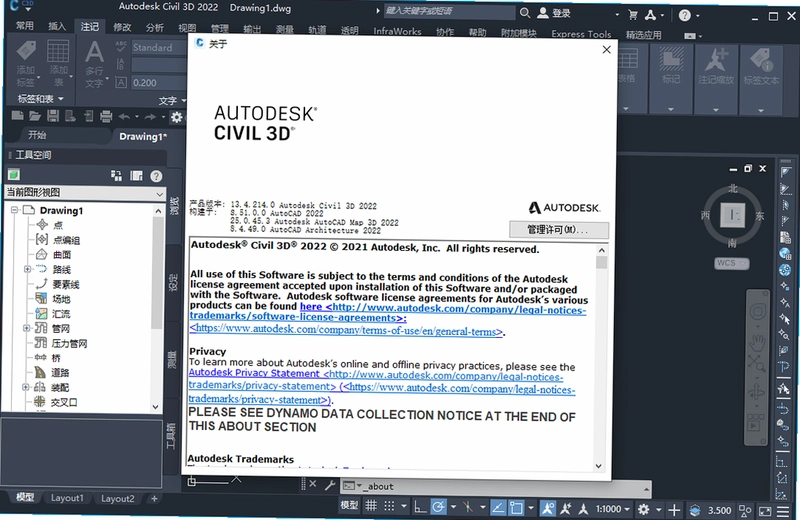Switch to the 修改 Modify ribbon tab

122,27
